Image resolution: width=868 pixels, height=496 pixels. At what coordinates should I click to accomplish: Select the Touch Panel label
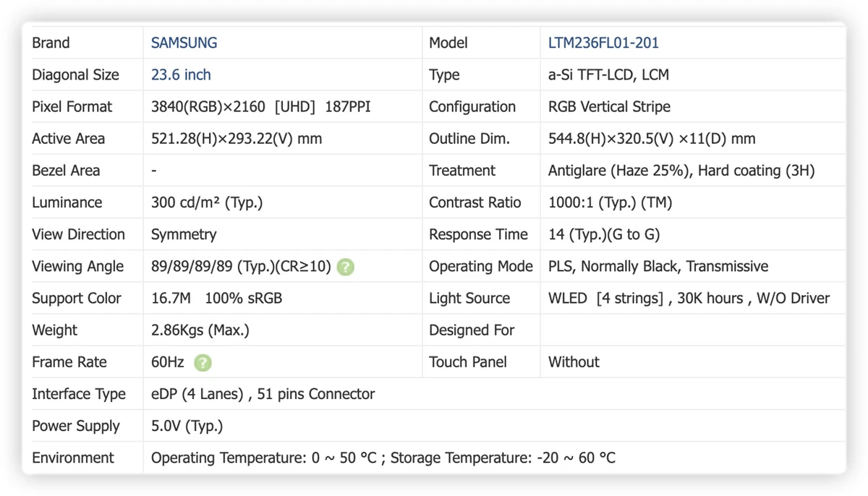[x=468, y=362]
